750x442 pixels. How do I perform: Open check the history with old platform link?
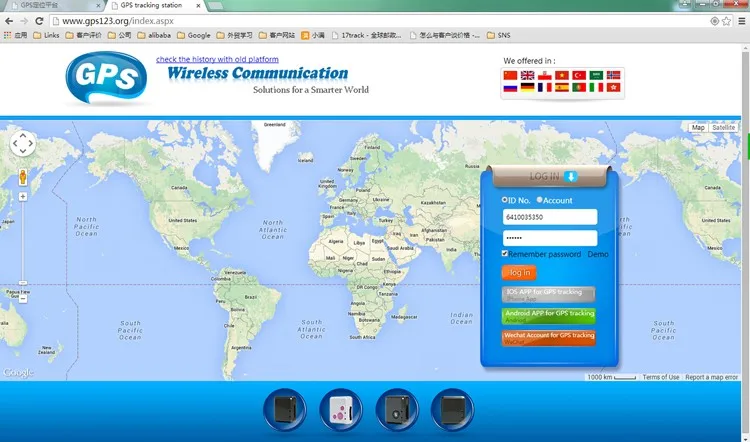pyautogui.click(x=224, y=59)
